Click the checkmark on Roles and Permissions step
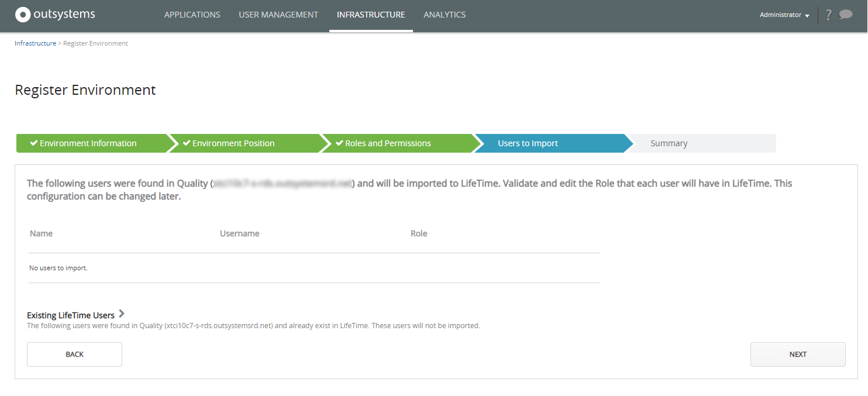 [x=338, y=143]
